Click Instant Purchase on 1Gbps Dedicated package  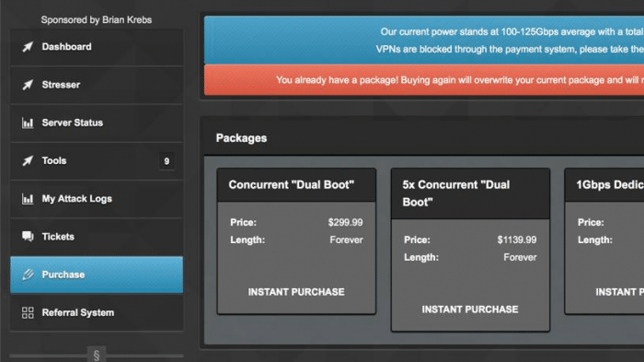pyautogui.click(x=620, y=292)
